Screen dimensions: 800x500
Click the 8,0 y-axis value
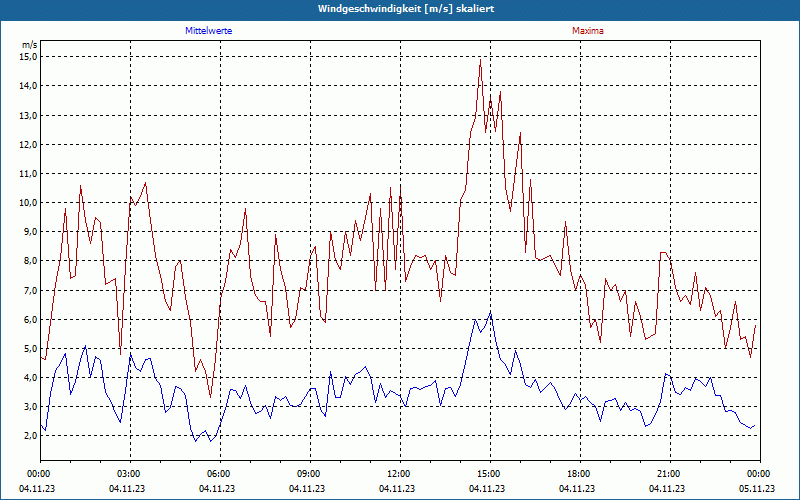pyautogui.click(x=31, y=261)
